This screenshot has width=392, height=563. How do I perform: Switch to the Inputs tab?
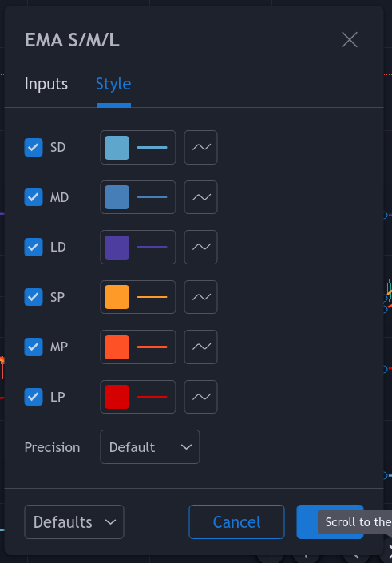(46, 84)
